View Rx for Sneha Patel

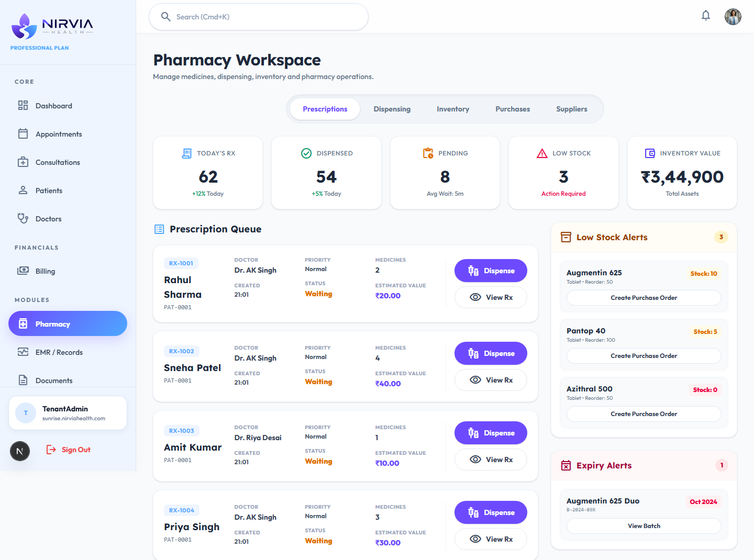(491, 380)
